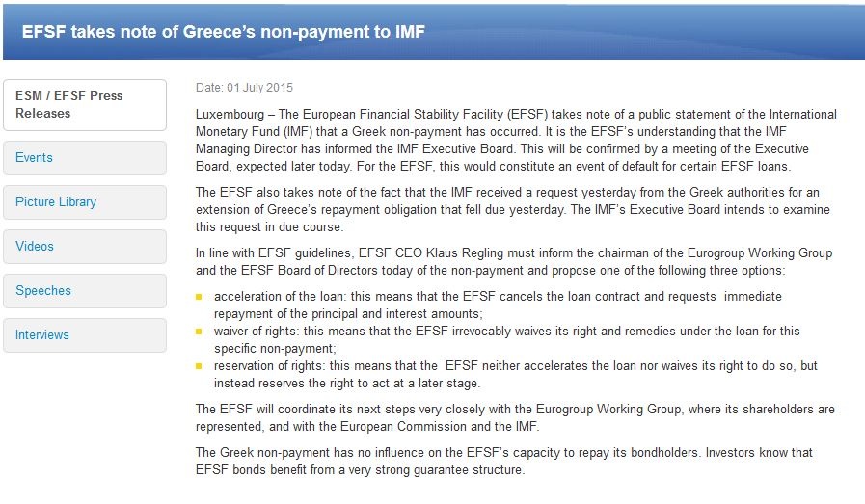Click the waiver of rights text

click(506, 339)
